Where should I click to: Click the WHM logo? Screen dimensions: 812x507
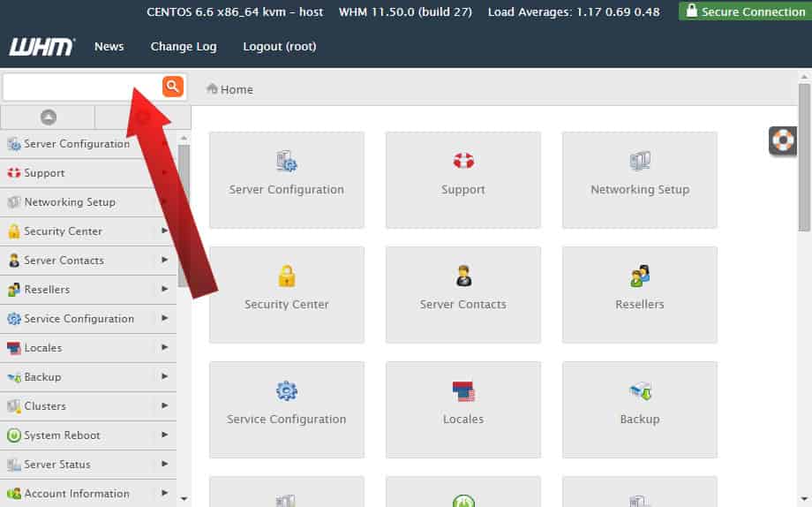pyautogui.click(x=41, y=47)
